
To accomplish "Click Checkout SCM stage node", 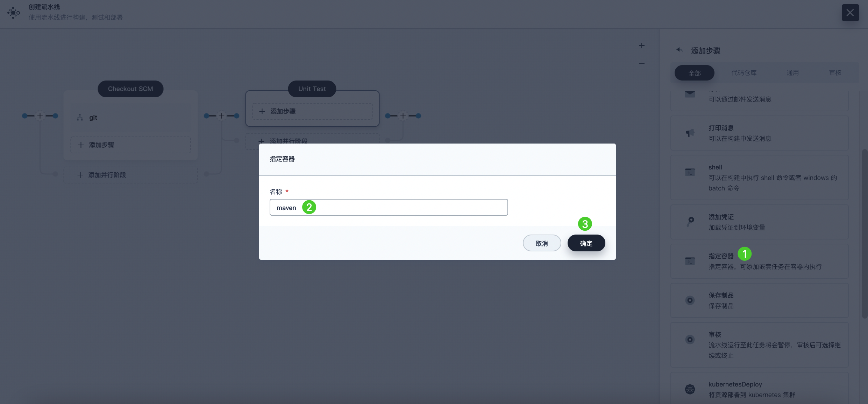I will (130, 88).
